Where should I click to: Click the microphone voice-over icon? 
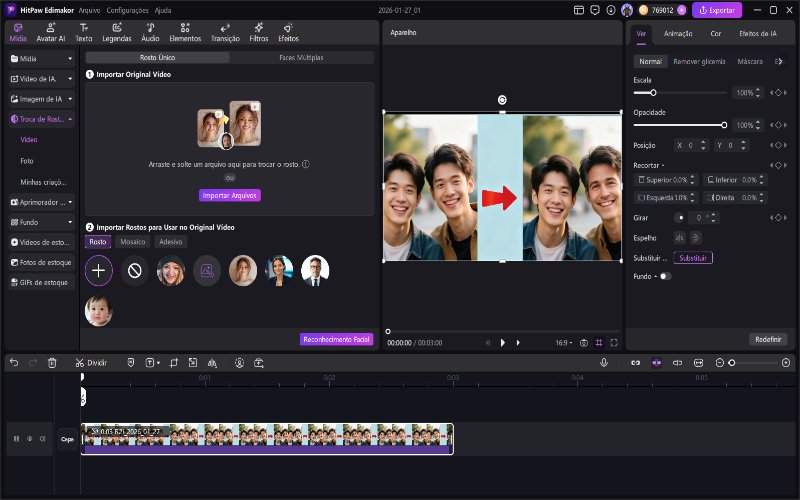tap(604, 362)
